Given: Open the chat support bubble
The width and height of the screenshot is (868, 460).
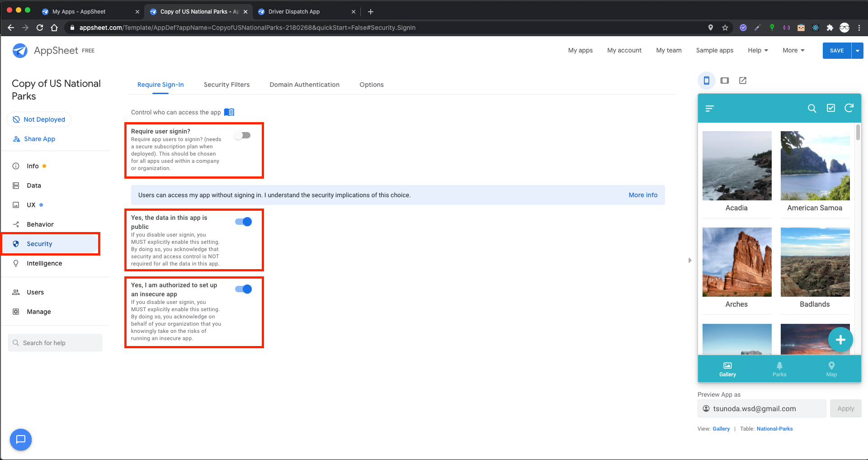Looking at the screenshot, I should [x=21, y=439].
